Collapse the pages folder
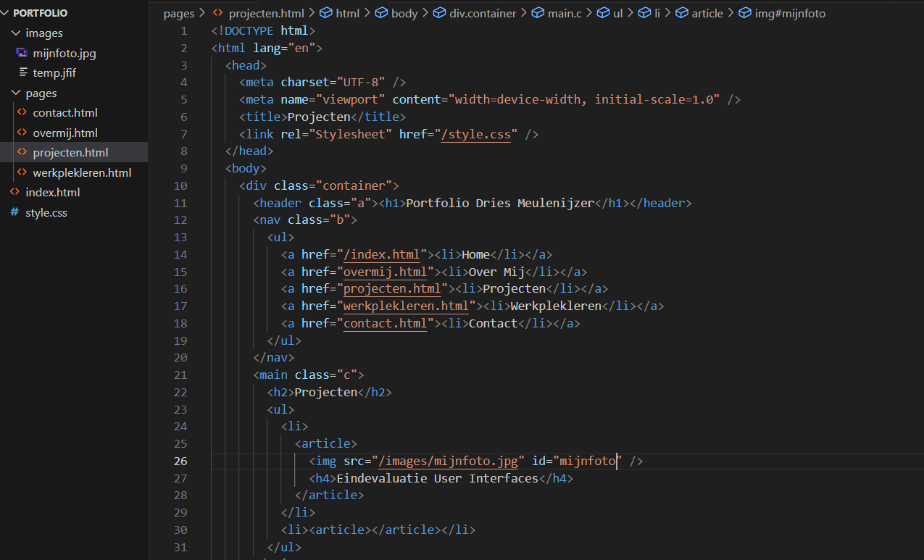Viewport: 924px width, 560px height. click(x=15, y=93)
